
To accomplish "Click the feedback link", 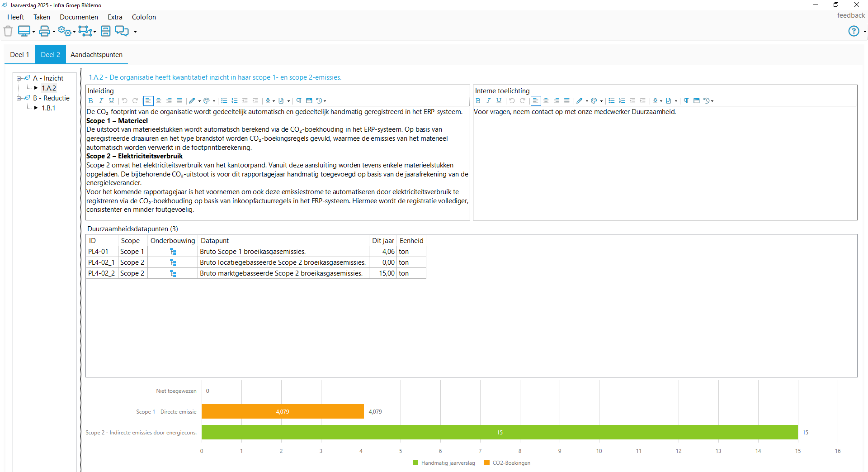I will coord(851,15).
